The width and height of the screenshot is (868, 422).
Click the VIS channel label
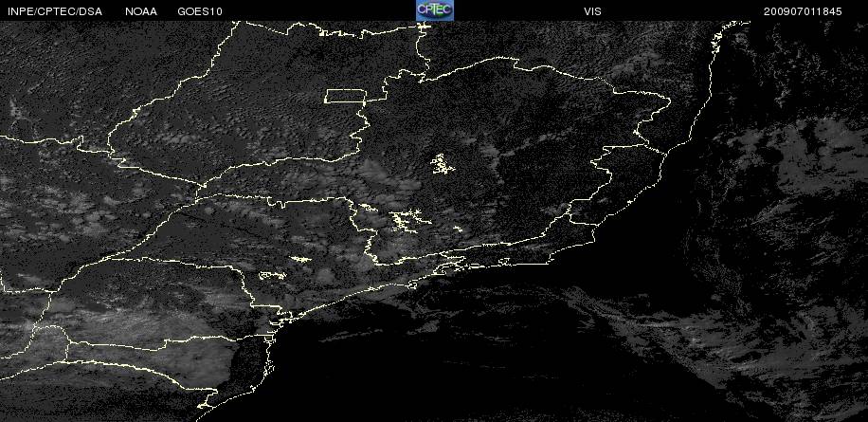coord(592,11)
